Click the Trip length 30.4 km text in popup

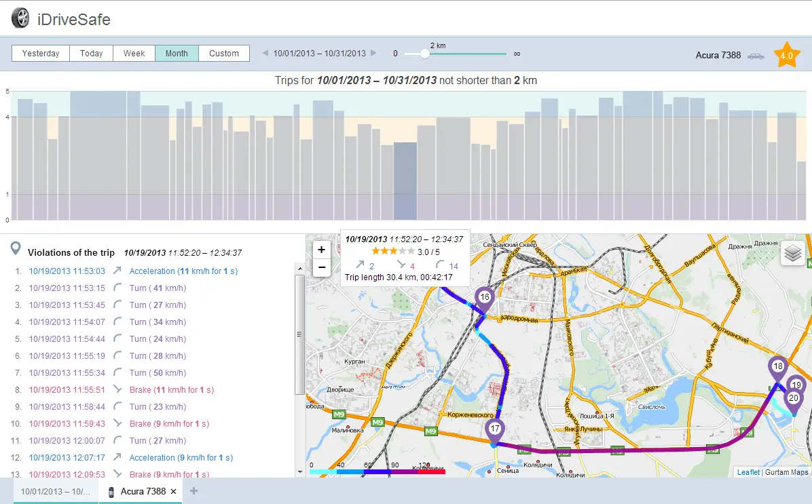click(x=399, y=277)
